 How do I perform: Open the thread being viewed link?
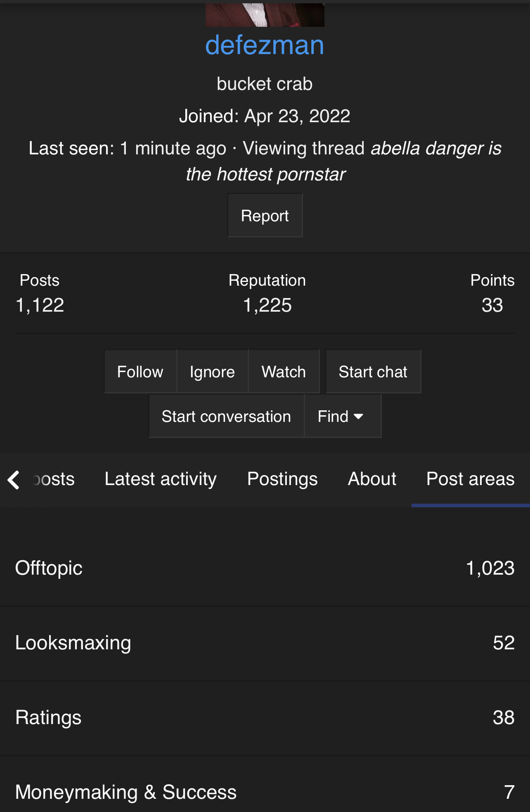point(343,161)
